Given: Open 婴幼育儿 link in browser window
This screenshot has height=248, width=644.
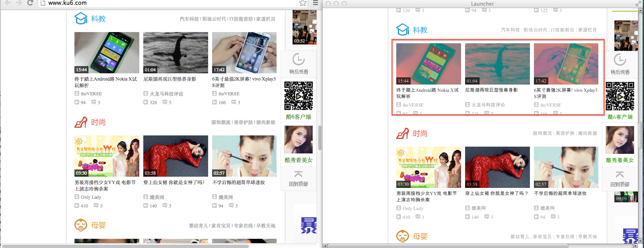Looking at the screenshot, I should click(199, 226).
